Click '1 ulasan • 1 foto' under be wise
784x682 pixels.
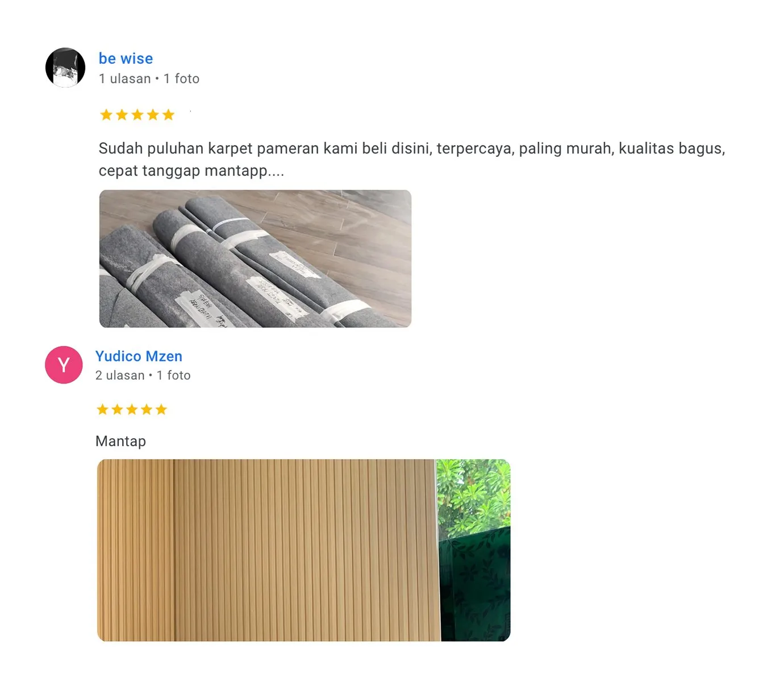149,78
